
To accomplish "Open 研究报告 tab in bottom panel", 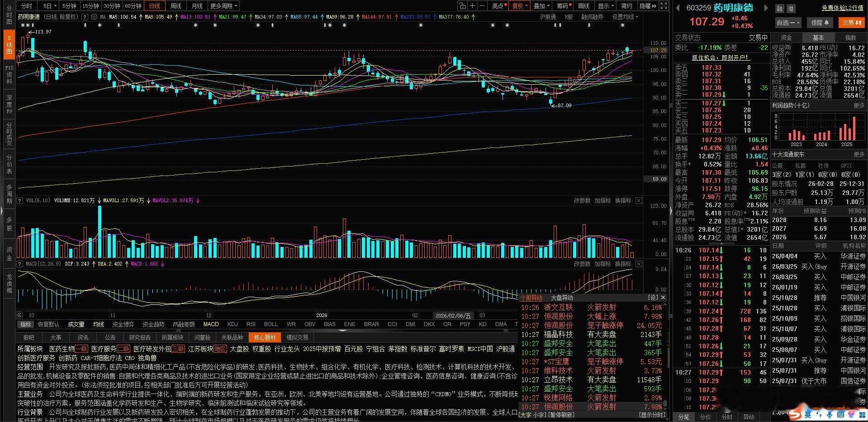I will click(140, 337).
